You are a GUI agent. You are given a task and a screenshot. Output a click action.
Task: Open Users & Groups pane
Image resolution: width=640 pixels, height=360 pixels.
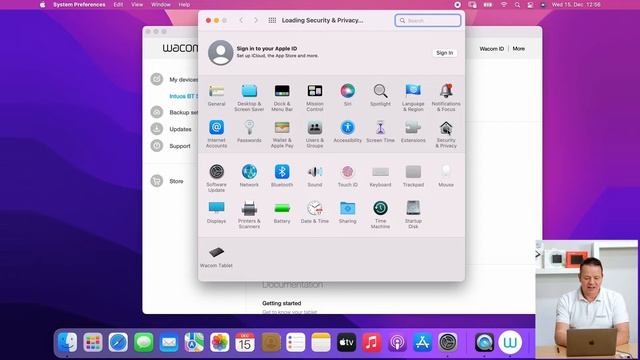(315, 134)
